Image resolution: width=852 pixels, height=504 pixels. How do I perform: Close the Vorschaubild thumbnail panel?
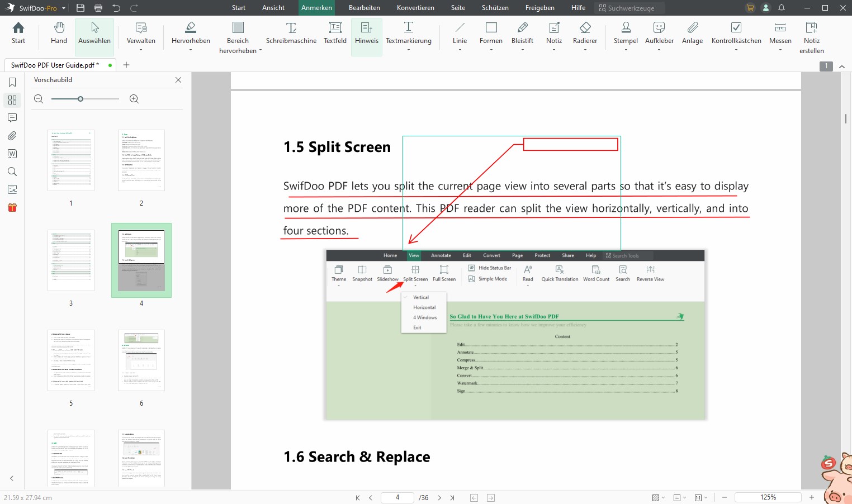tap(178, 80)
